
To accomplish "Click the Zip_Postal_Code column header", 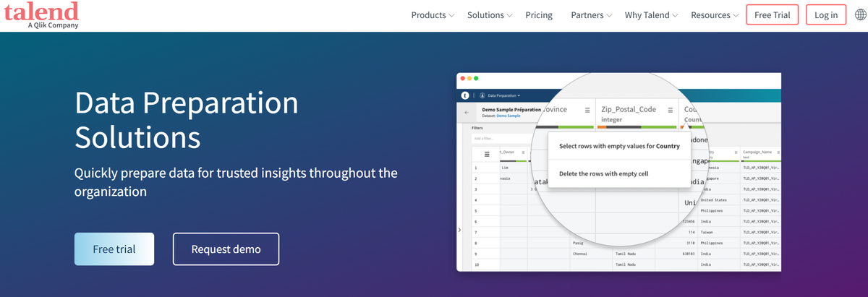I will tap(629, 110).
